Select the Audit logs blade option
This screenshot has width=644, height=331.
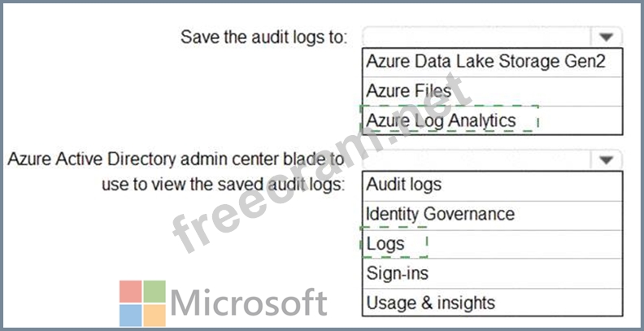pos(404,184)
